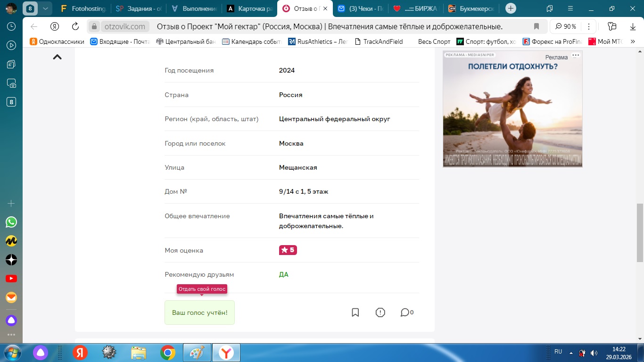The height and width of the screenshot is (362, 644).
Task: Click the sidebar tab counter showing 8
Action: click(11, 102)
